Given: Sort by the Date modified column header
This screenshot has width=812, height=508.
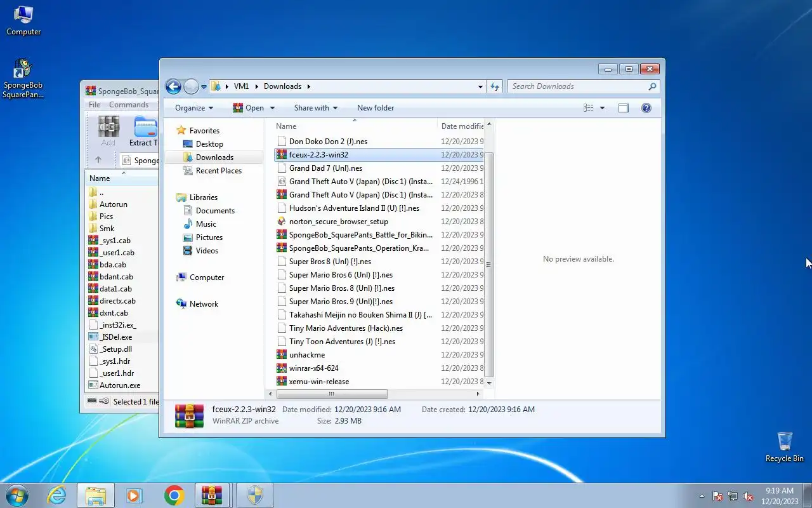Looking at the screenshot, I should click(x=462, y=126).
